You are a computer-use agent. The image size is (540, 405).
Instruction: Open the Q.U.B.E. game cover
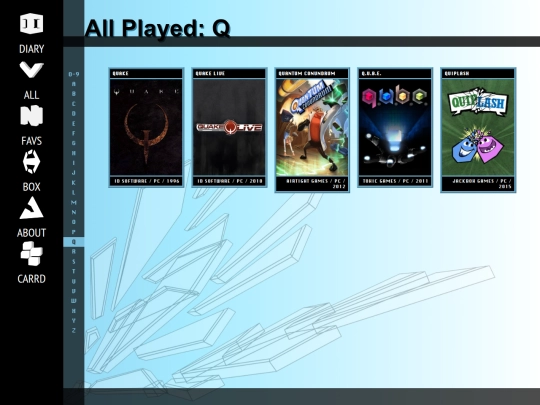pyautogui.click(x=395, y=127)
